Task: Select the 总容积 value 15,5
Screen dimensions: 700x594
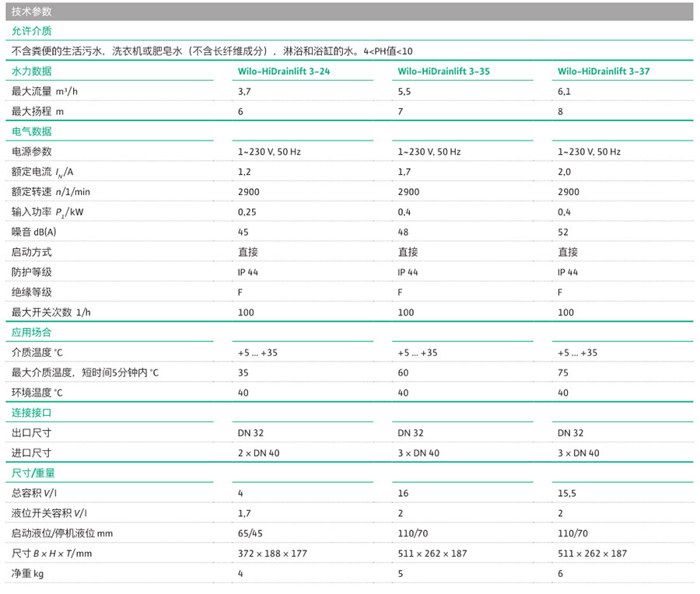Action: click(x=567, y=493)
